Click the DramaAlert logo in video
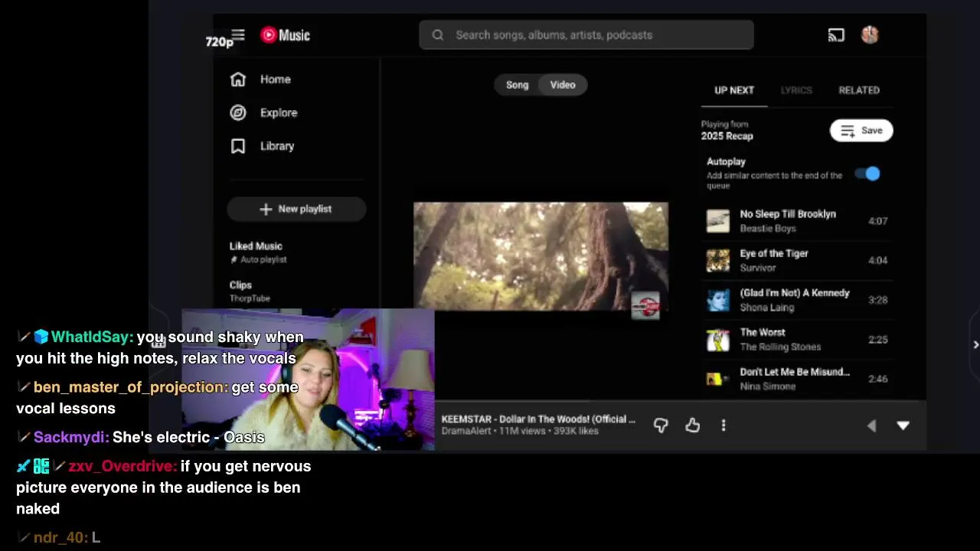The image size is (980, 551). pyautogui.click(x=645, y=306)
